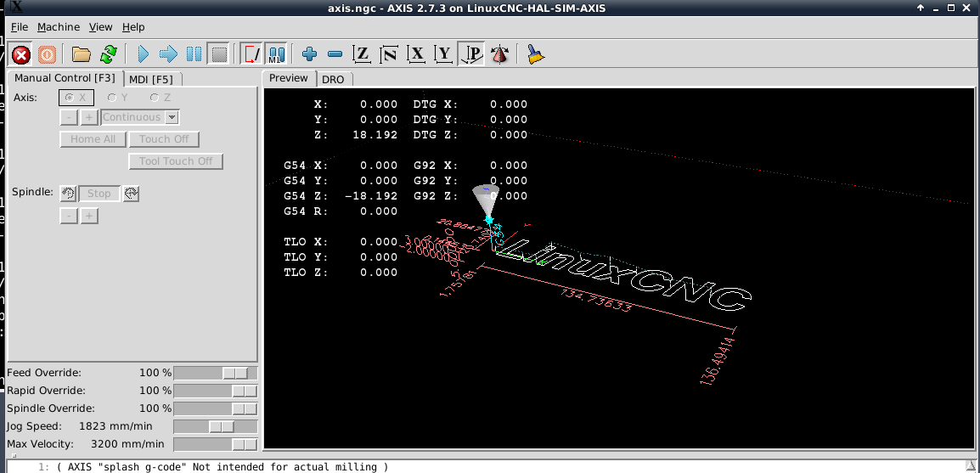Reload current file using green arrows icon
The width and height of the screenshot is (980, 473).
click(108, 54)
